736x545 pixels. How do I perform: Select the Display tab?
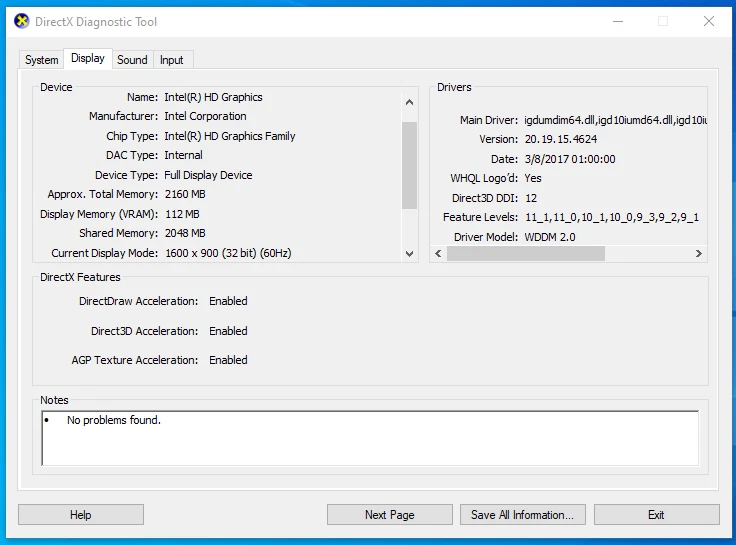88,58
